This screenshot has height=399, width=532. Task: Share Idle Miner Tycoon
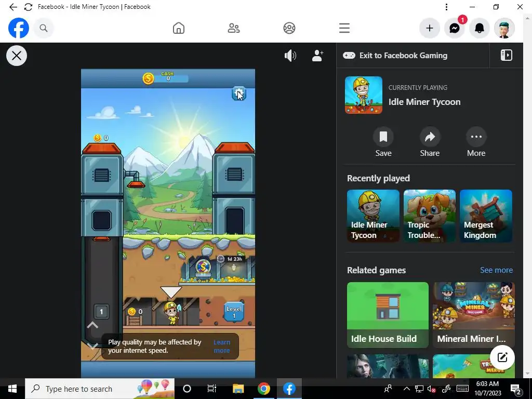click(430, 142)
